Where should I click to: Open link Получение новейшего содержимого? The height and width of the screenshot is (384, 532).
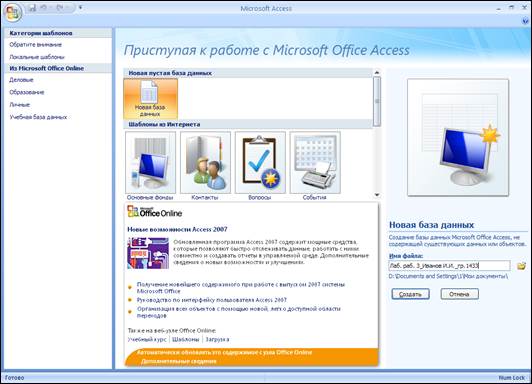click(241, 288)
